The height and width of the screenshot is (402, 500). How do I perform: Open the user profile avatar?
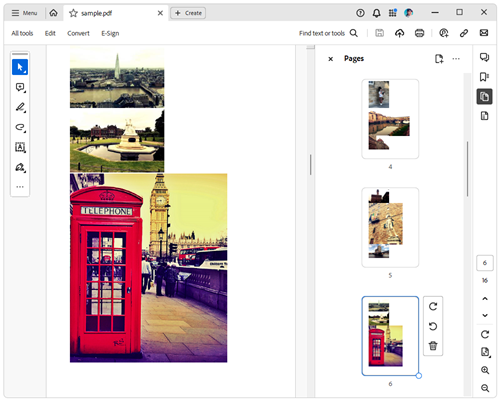tap(408, 13)
